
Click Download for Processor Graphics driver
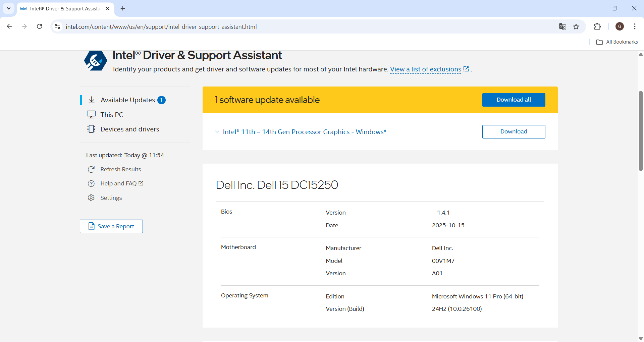pos(514,132)
